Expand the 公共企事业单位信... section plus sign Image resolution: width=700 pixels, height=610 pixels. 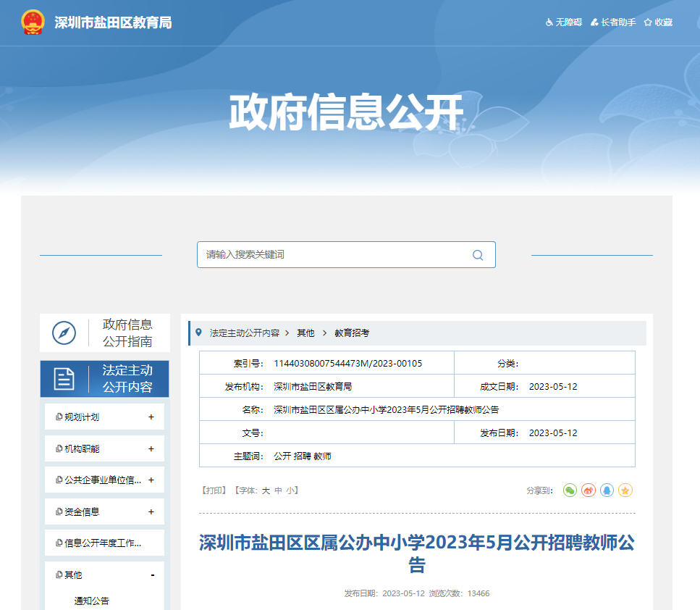(x=151, y=480)
